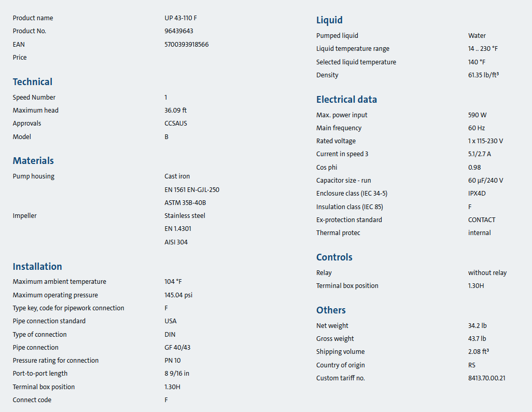
Task: Click the Maximum head value 36.09 ft
Action: click(x=175, y=111)
